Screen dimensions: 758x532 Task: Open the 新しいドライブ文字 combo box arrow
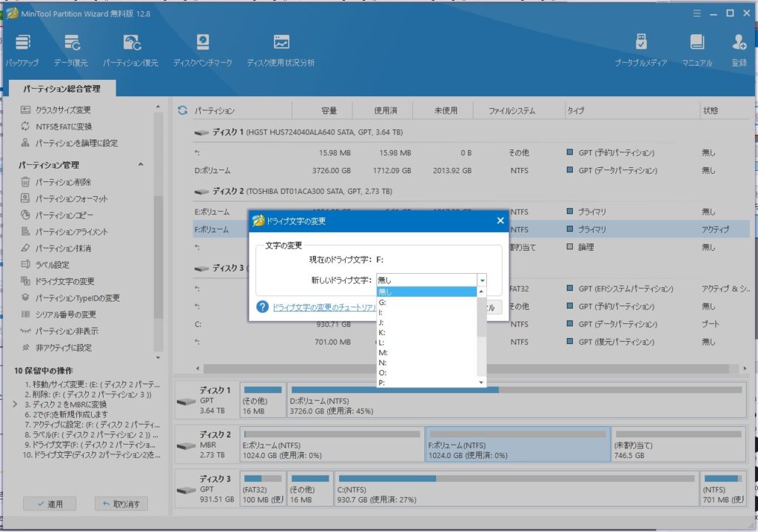click(482, 280)
